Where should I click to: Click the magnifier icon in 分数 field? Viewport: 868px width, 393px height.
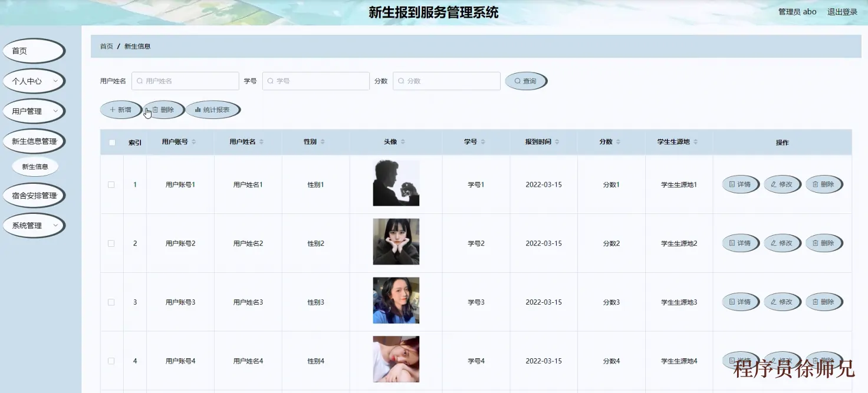[x=402, y=81]
